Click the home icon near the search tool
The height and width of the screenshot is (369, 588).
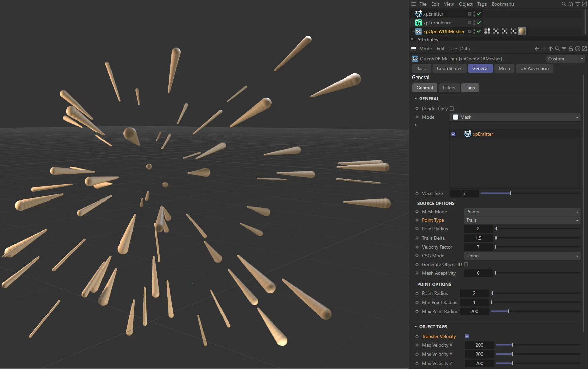click(570, 4)
